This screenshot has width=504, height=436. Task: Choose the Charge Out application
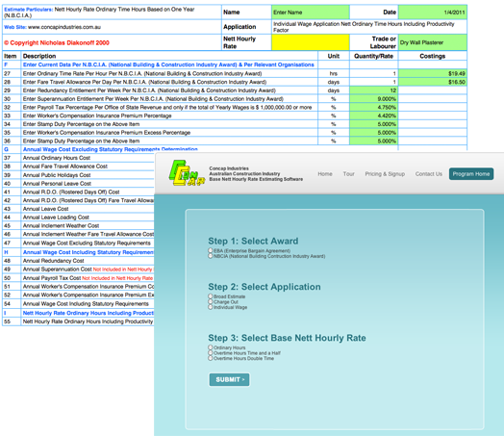coord(211,301)
